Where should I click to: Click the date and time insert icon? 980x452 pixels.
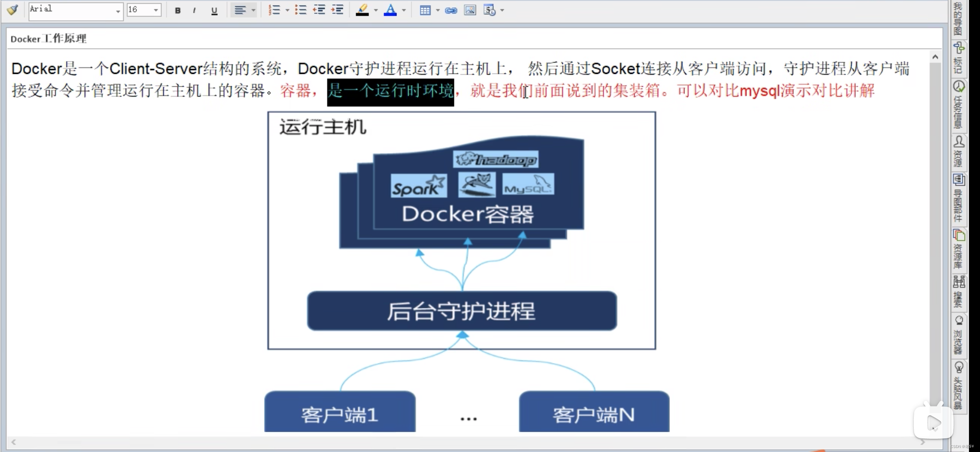(x=489, y=10)
